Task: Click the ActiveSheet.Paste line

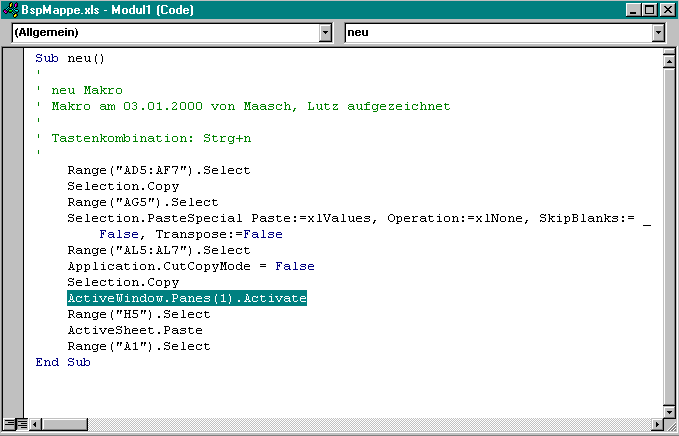Action: (135, 330)
